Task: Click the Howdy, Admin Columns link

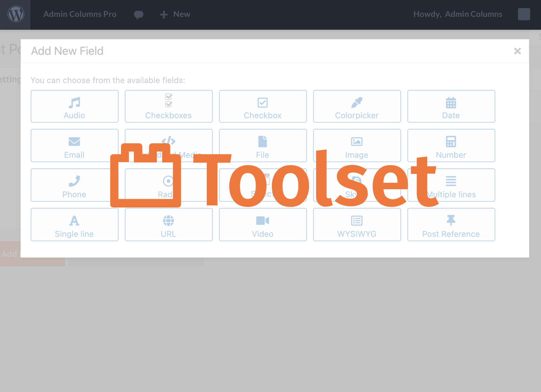Action: pyautogui.click(x=457, y=14)
